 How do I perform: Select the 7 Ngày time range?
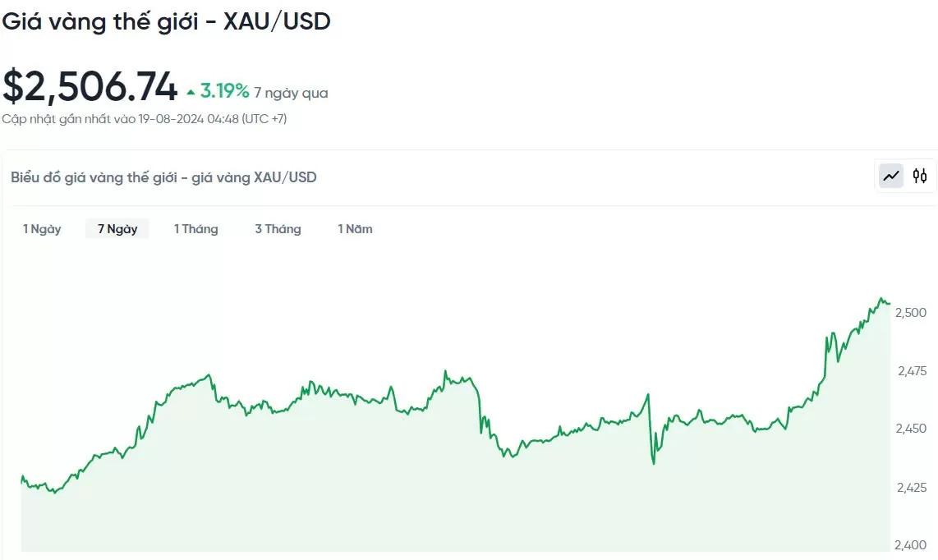click(117, 229)
